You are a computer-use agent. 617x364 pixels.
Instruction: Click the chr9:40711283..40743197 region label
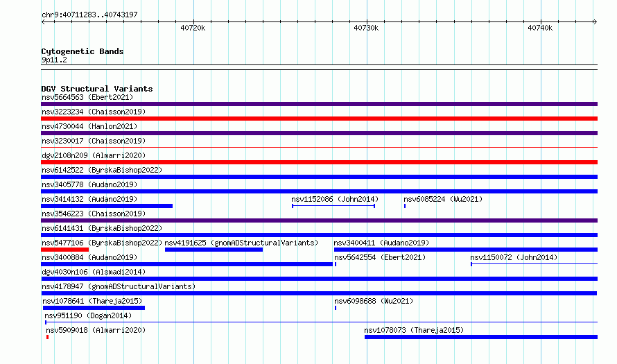[89, 15]
